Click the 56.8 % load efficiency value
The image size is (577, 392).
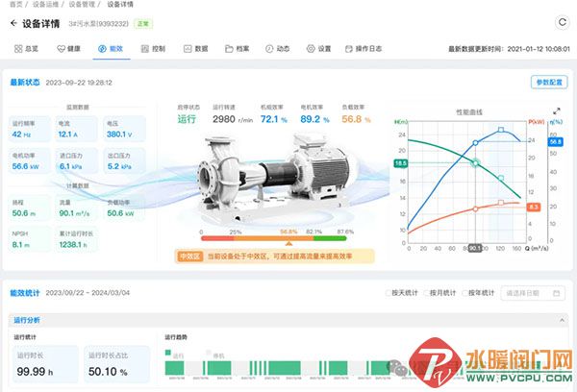[356, 119]
